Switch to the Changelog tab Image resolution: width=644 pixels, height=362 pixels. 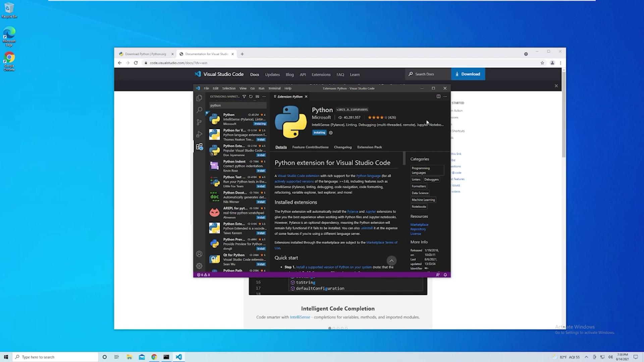pyautogui.click(x=343, y=147)
